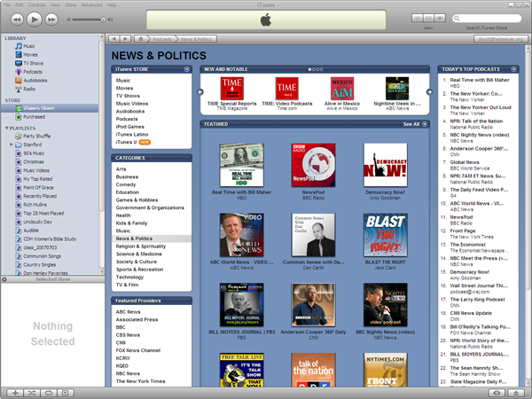Collapse the Selected Item artwork panel

click(4, 279)
